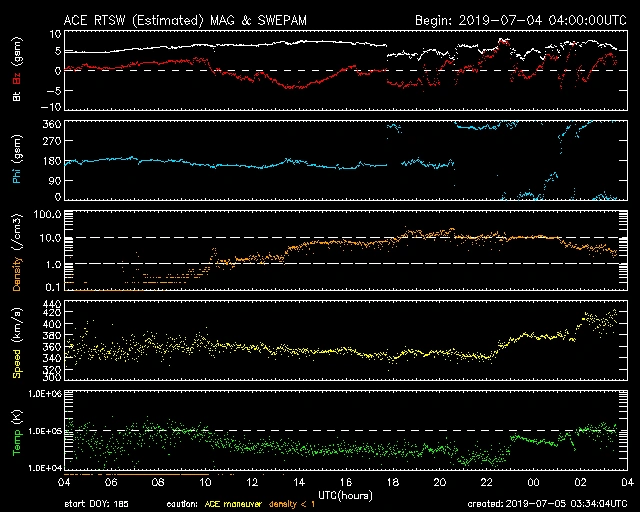
Task: Click the 'Temp (K)' axis label
Action: pos(17,433)
